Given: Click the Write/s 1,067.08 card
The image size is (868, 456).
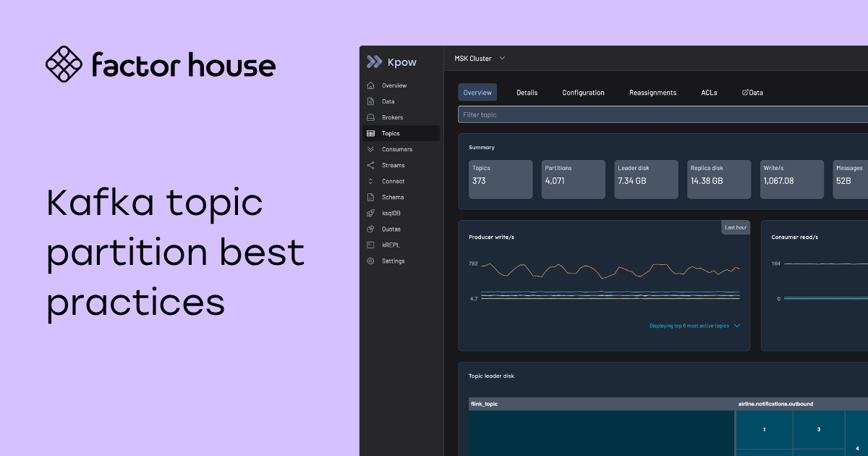Looking at the screenshot, I should pyautogui.click(x=792, y=180).
